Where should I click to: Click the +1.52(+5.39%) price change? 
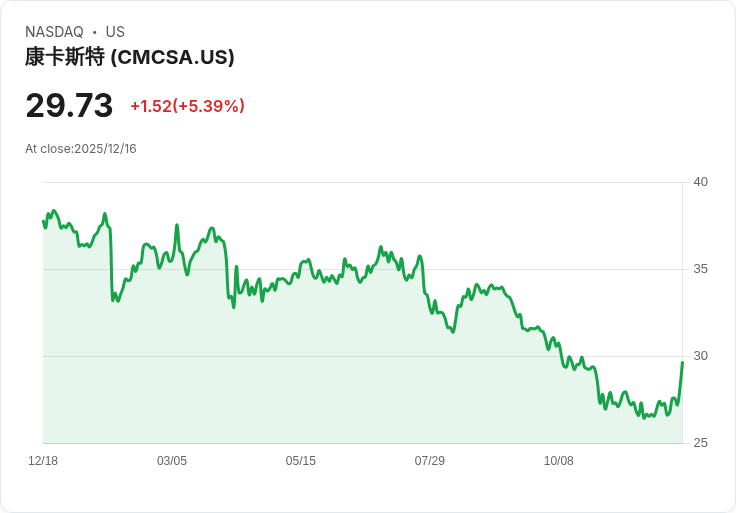[187, 106]
